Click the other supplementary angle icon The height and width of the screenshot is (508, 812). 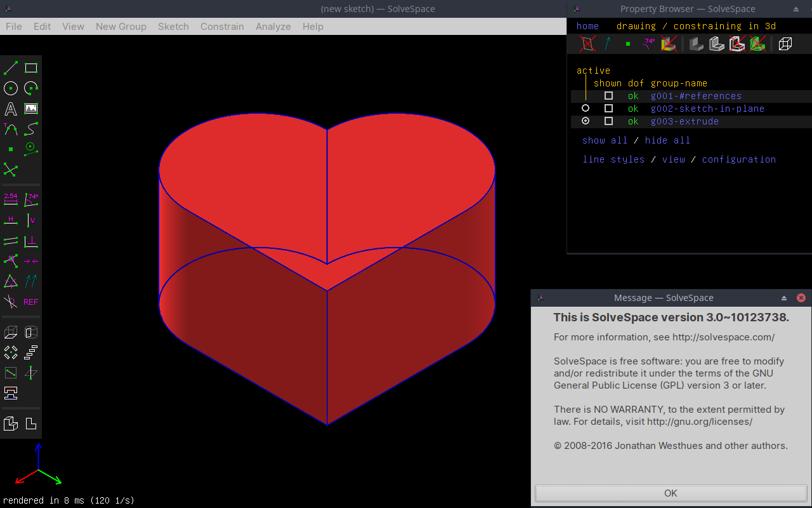click(x=11, y=302)
